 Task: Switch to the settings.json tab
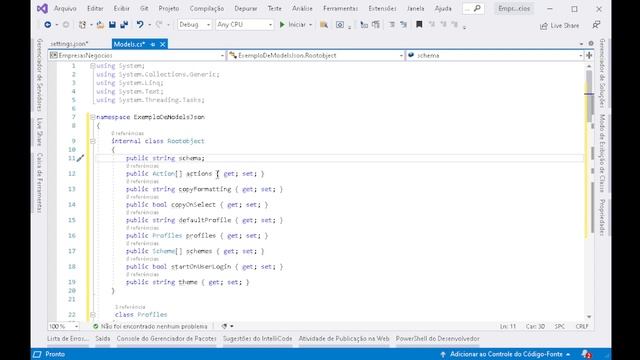coord(69,44)
